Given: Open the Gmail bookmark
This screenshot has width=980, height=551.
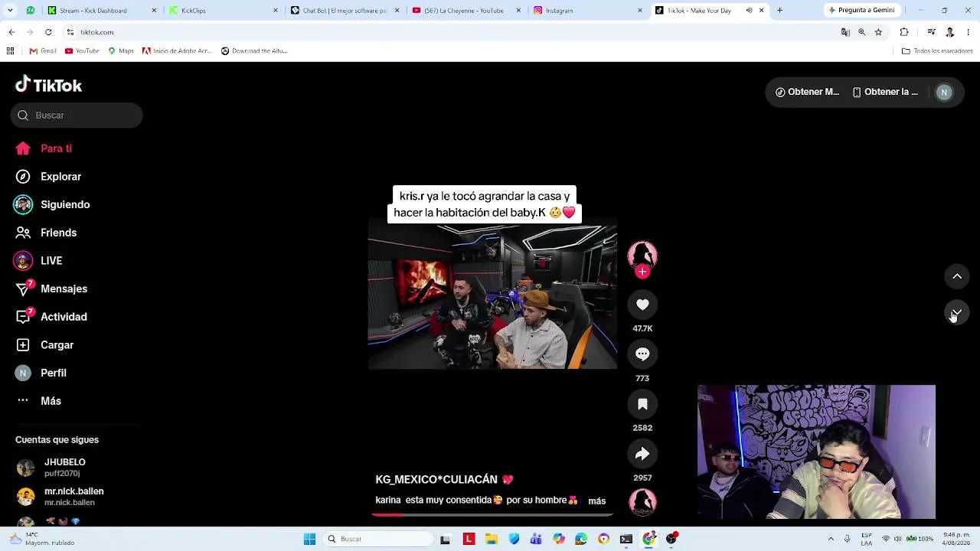Looking at the screenshot, I should [43, 51].
